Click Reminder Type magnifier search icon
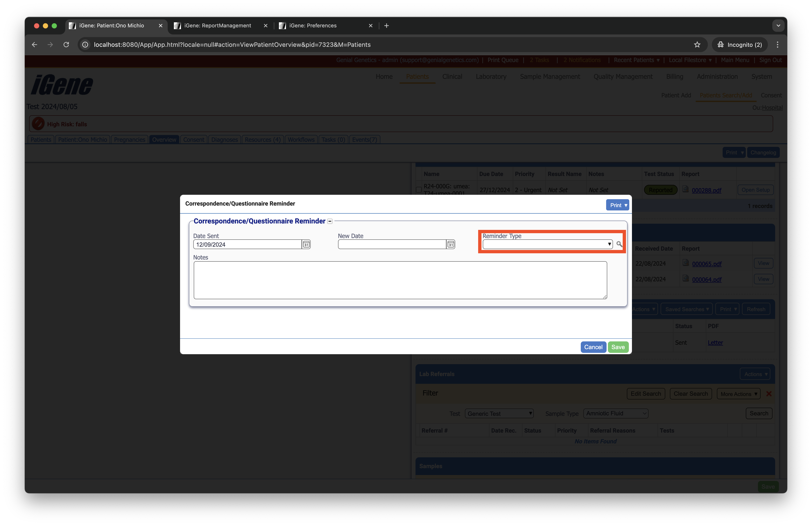Screen dimensions: 812x526 (619, 244)
